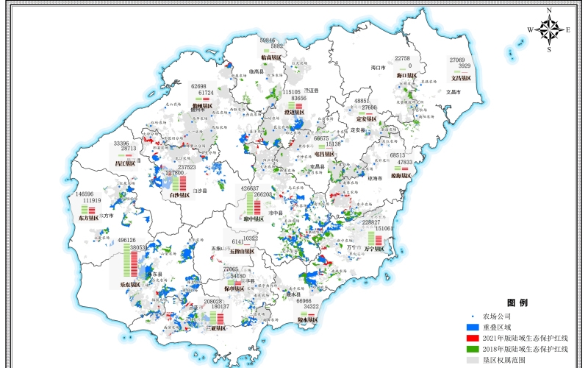Click the 白沙垦区 bar chart
This screenshot has height=368, width=588.
coord(180,183)
